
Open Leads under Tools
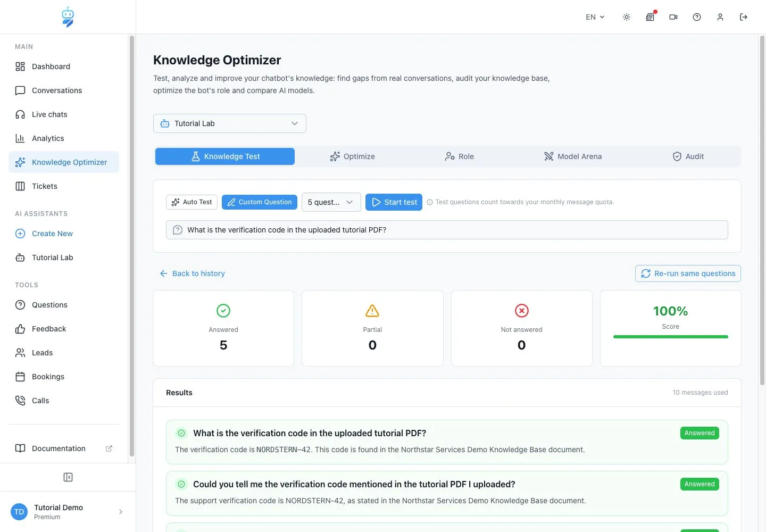tap(64, 353)
